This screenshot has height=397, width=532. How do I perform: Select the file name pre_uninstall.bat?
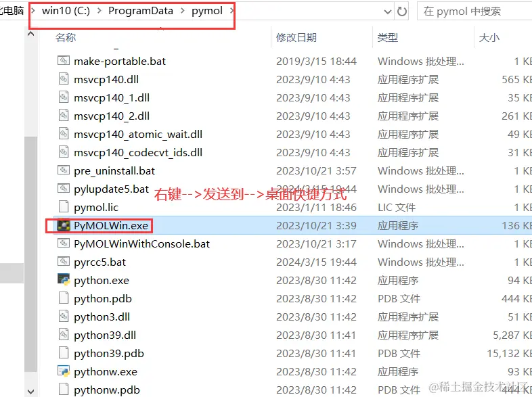tap(114, 171)
